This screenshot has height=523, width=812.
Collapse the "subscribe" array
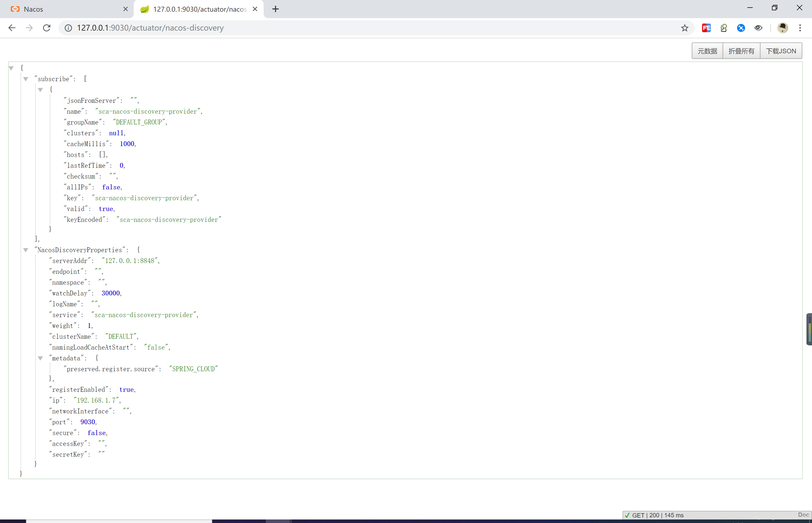(26, 79)
